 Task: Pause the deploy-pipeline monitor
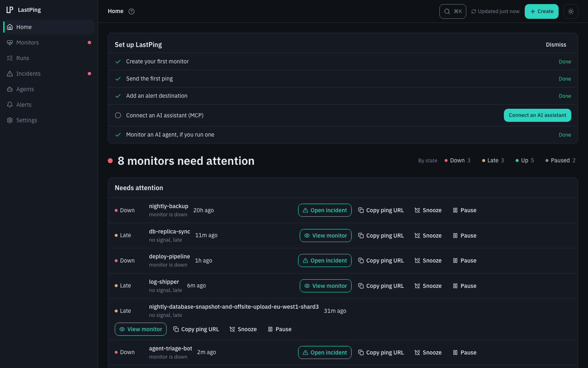click(465, 260)
